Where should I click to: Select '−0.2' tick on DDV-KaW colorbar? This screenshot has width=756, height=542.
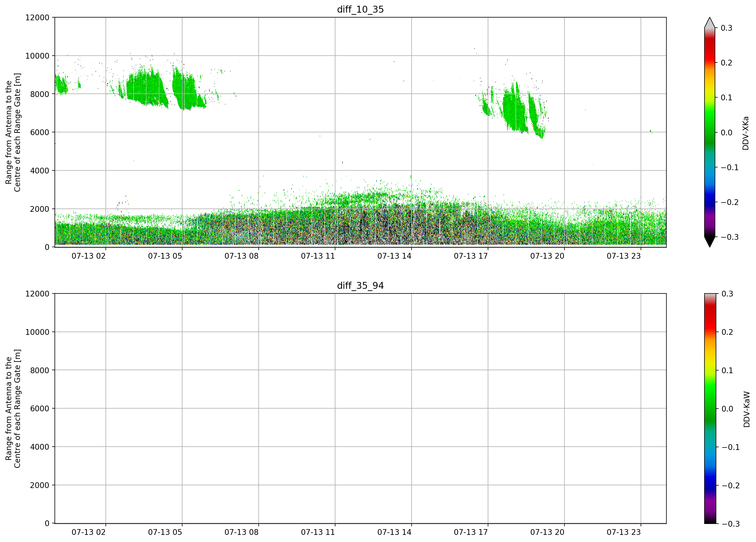tap(730, 486)
